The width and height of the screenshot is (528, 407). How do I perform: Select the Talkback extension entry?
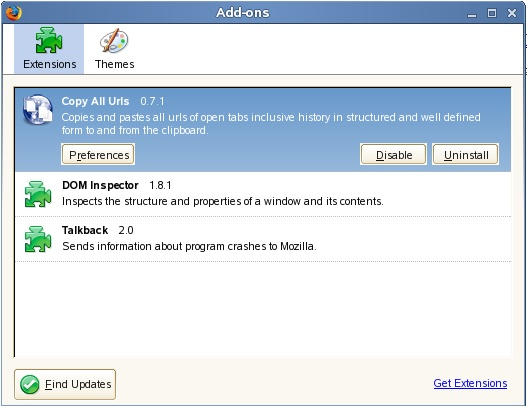(263, 239)
